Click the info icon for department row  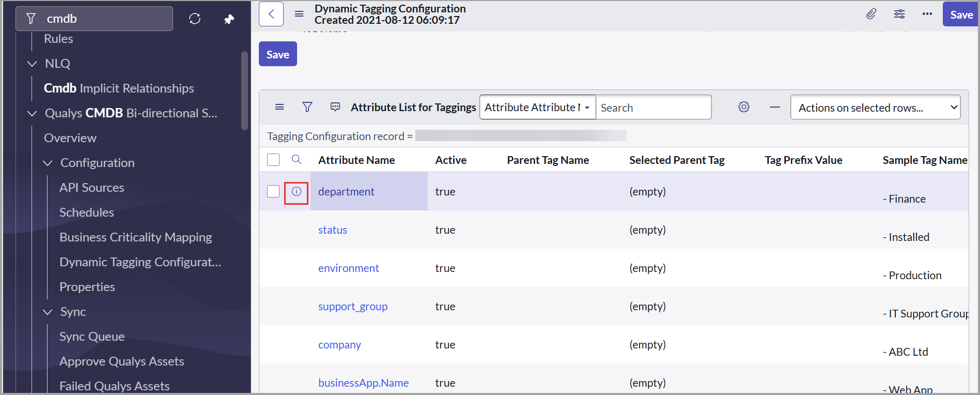click(x=297, y=192)
